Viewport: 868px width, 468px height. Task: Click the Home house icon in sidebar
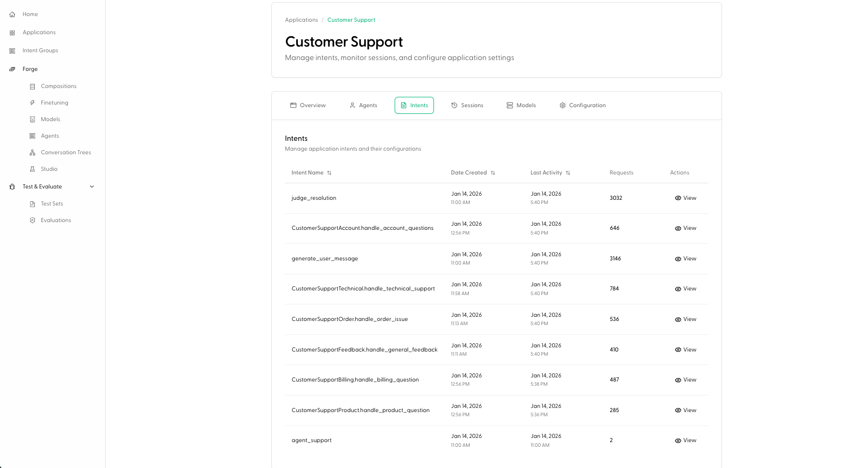point(12,14)
